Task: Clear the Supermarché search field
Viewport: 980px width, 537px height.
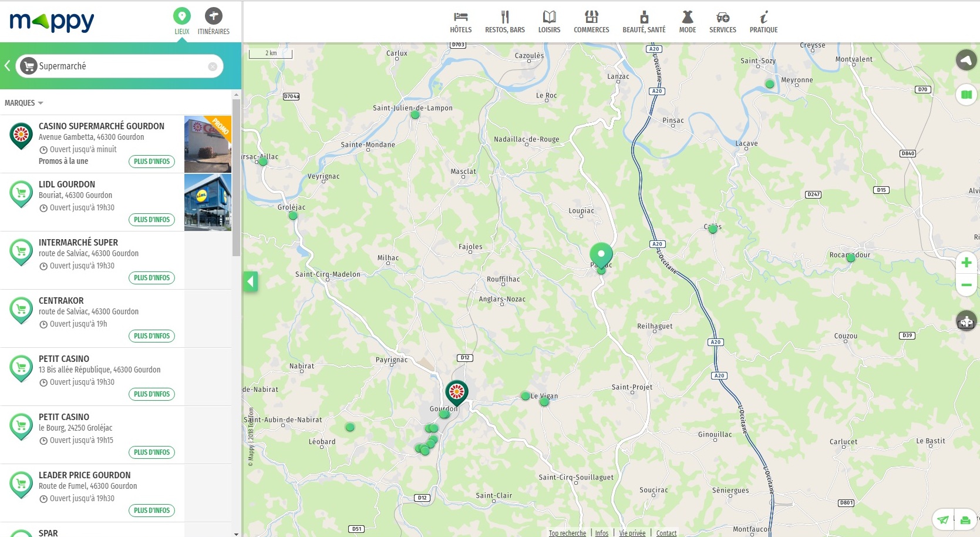Action: pyautogui.click(x=213, y=66)
